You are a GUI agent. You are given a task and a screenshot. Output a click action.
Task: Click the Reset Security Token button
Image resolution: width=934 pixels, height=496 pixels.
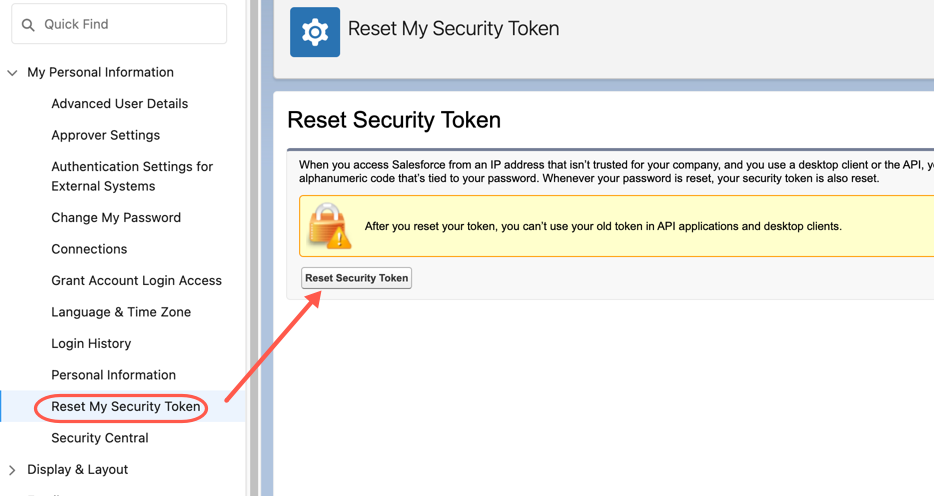[x=356, y=278]
